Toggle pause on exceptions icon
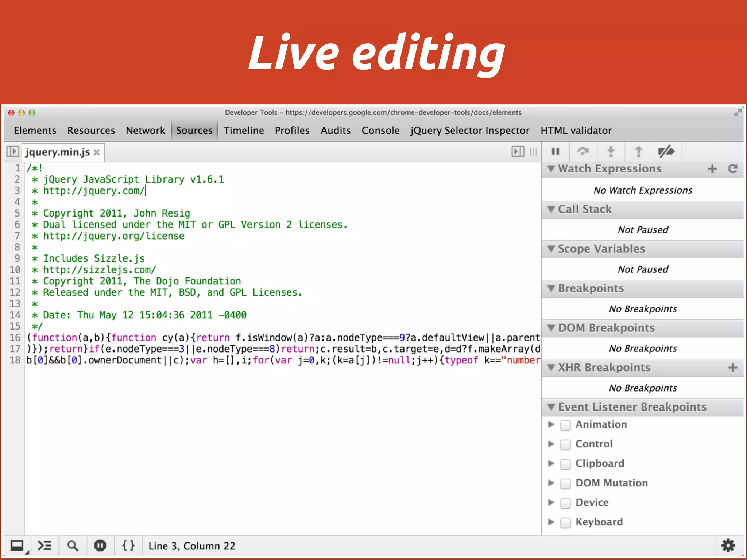747x560 pixels. 100,545
